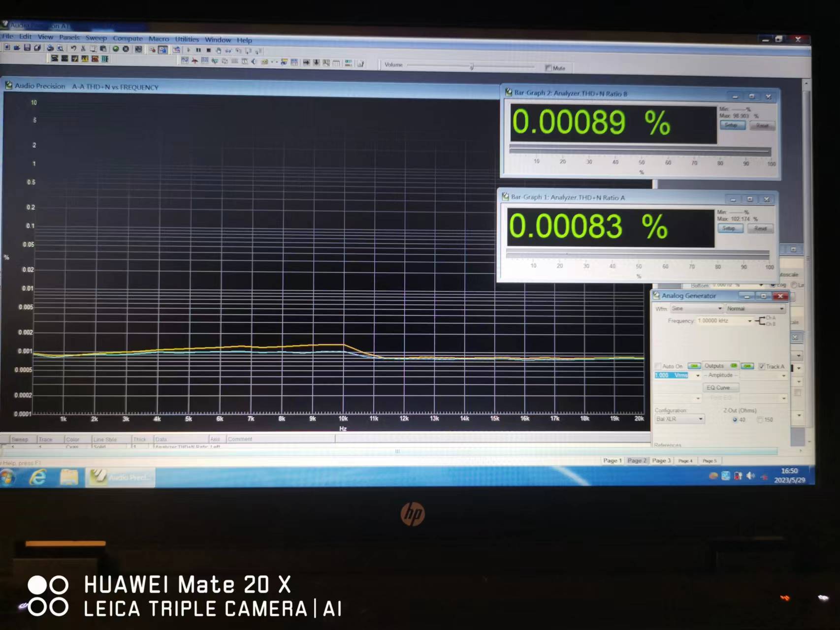Click the Print Preview toolbar icon
This screenshot has width=840, height=630.
(60, 48)
